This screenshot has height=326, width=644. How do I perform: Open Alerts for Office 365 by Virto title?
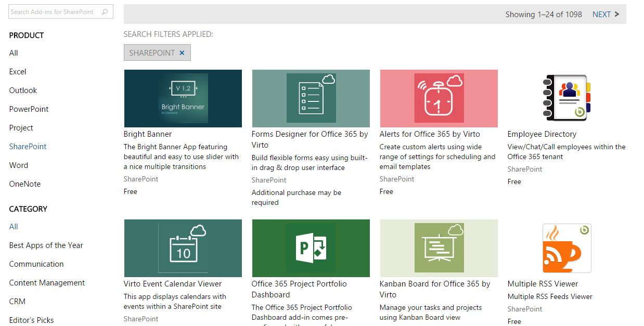click(x=430, y=134)
